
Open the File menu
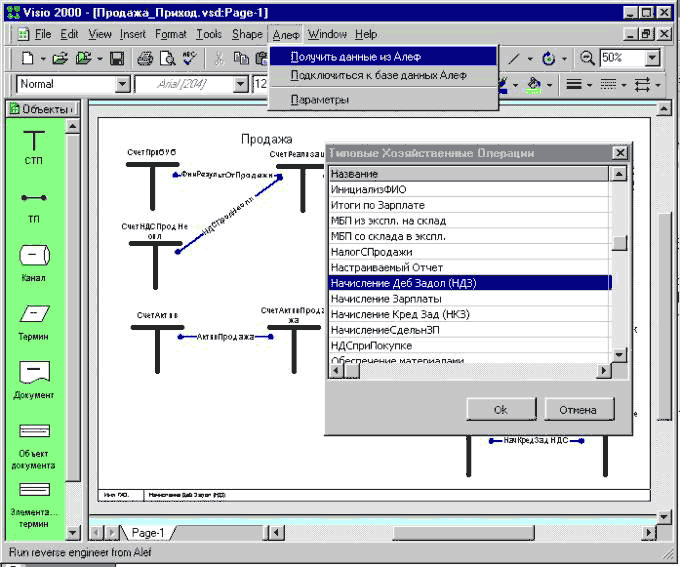coord(42,34)
